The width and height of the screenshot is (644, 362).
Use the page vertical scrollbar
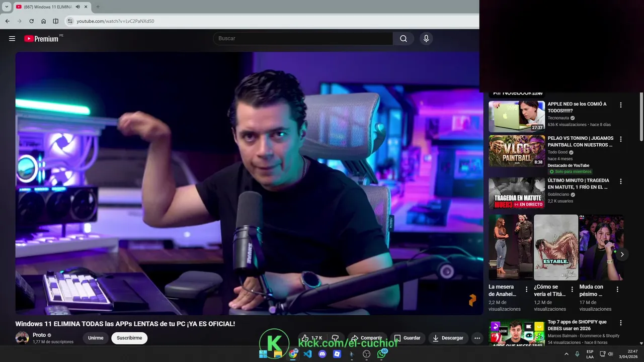pos(641,116)
